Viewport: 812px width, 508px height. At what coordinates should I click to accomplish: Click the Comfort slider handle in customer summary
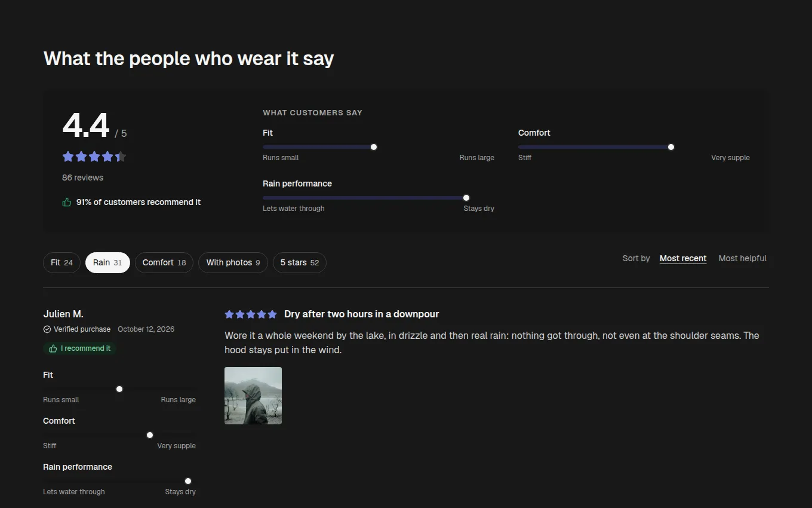point(671,147)
